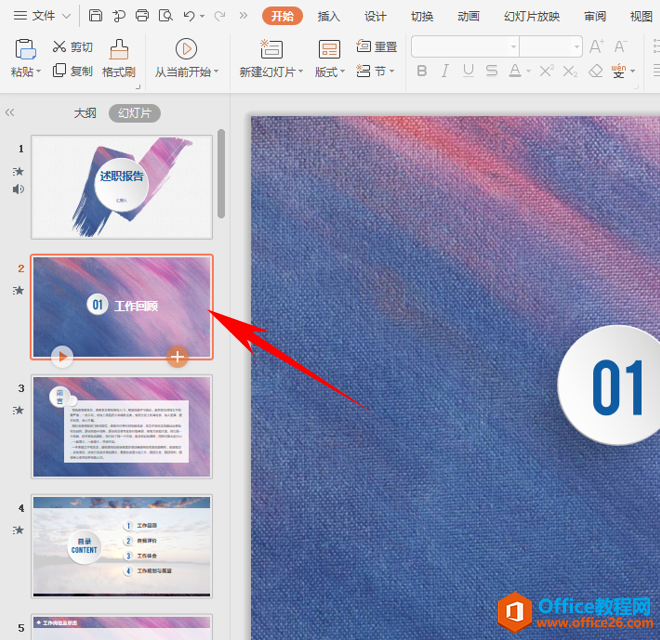Switch to the 插入 ribbon tab
660x640 pixels.
[x=329, y=16]
